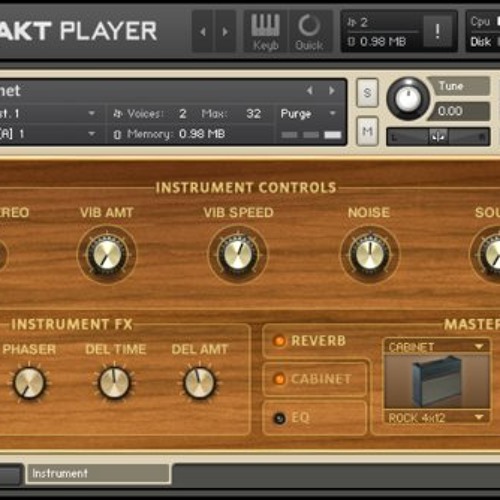Open the CABINET effect type dropdown

coord(436,347)
